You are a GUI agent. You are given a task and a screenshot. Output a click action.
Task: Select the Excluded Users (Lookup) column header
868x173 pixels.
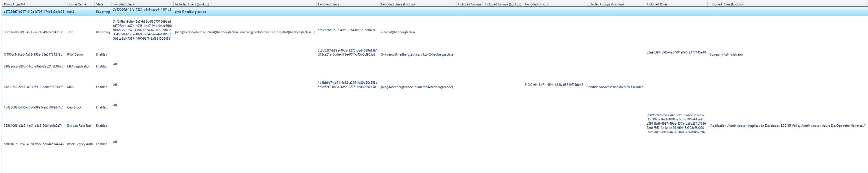click(398, 4)
